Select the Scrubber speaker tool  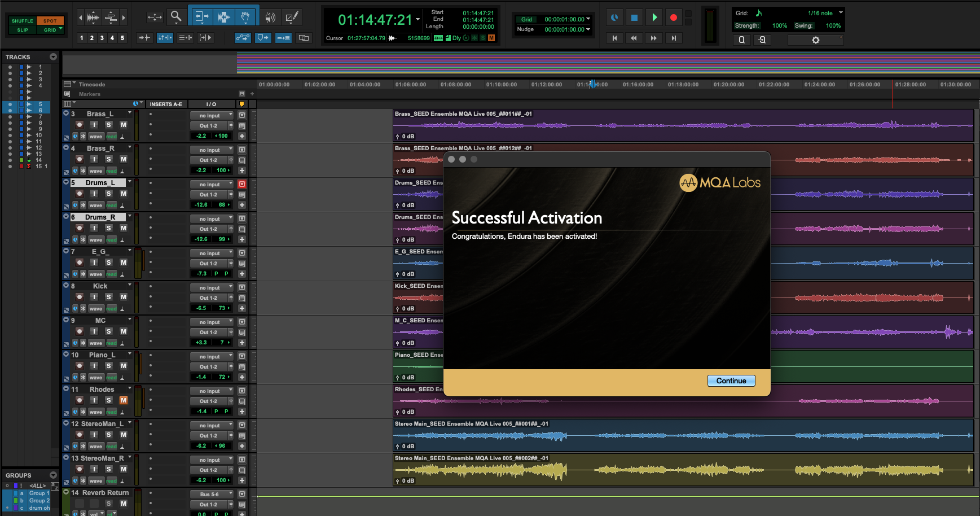tap(271, 18)
